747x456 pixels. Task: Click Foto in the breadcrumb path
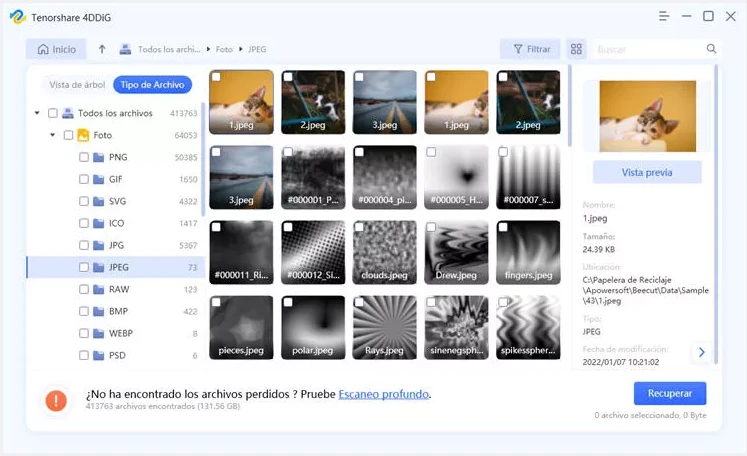224,49
